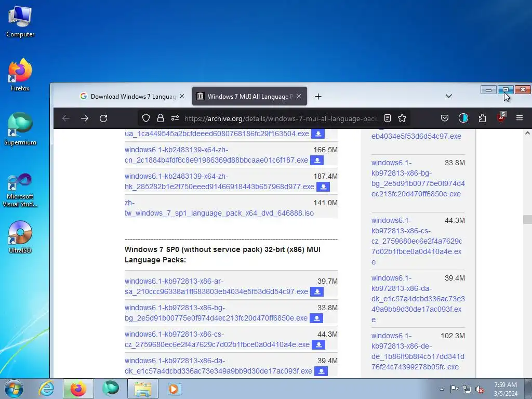The height and width of the screenshot is (399, 532).
Task: Open uBlock Origin extension icon
Action: [501, 117]
